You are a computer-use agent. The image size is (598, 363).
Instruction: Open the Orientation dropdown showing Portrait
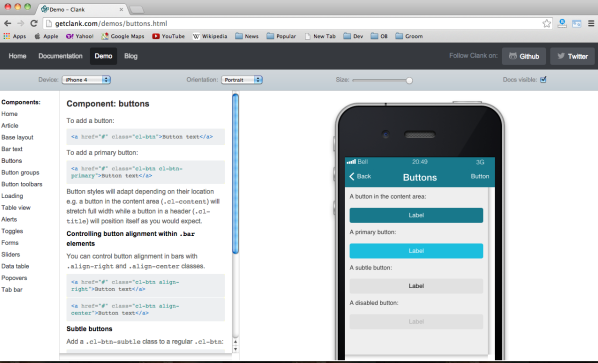click(242, 80)
